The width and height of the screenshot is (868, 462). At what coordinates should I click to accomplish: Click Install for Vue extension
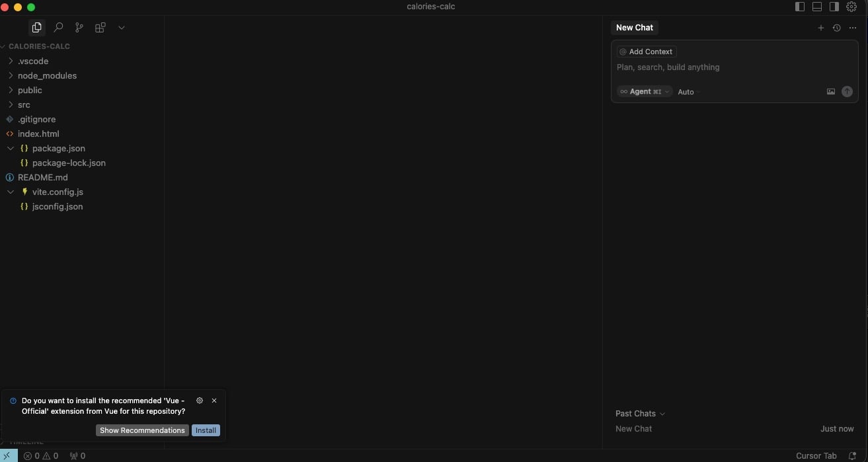pyautogui.click(x=206, y=430)
